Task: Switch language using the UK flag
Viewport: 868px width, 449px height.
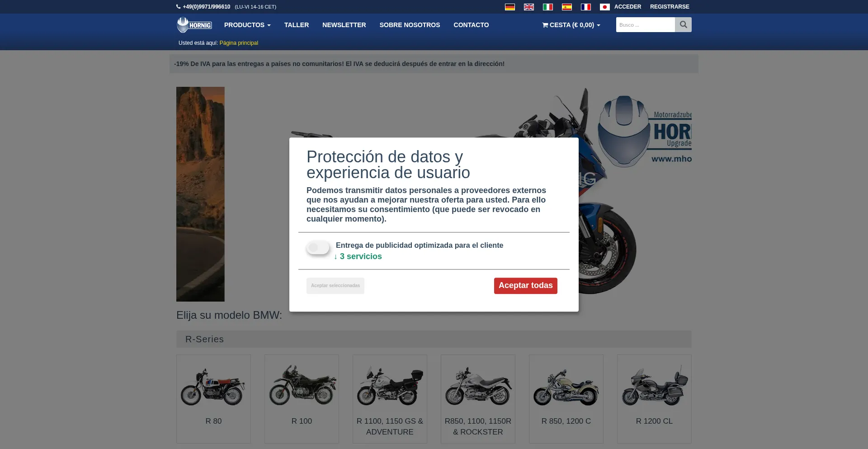Action: pyautogui.click(x=528, y=7)
